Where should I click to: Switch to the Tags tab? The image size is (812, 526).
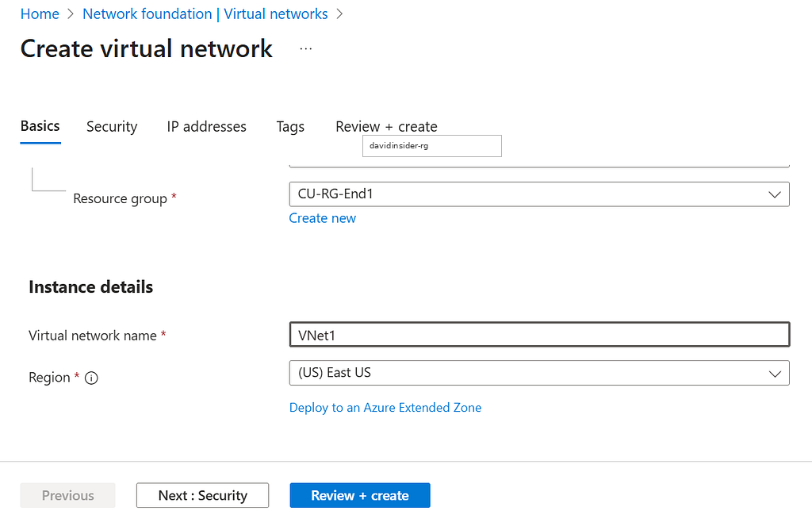(x=290, y=127)
